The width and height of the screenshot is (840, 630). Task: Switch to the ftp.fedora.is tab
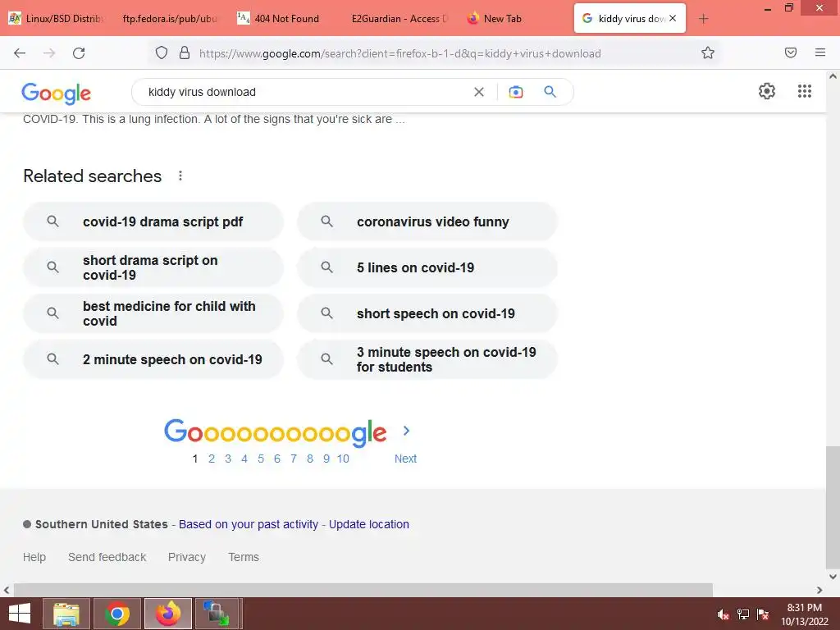tap(169, 19)
